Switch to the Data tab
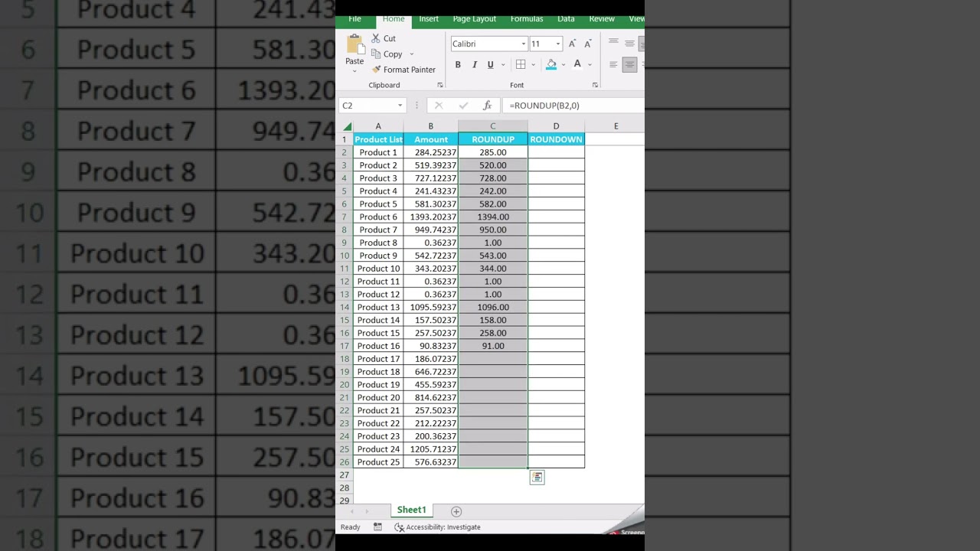980x551 pixels. pyautogui.click(x=567, y=18)
